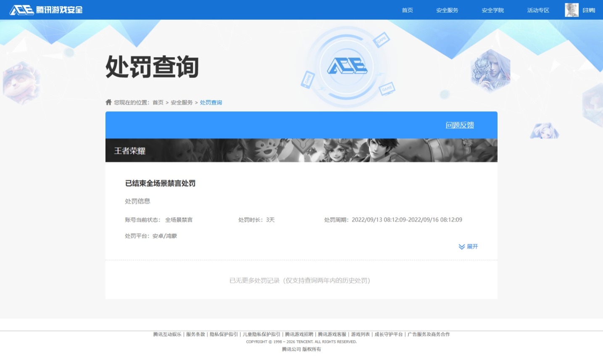Click the user avatar in the top bar
The height and width of the screenshot is (364, 603).
[x=571, y=10]
